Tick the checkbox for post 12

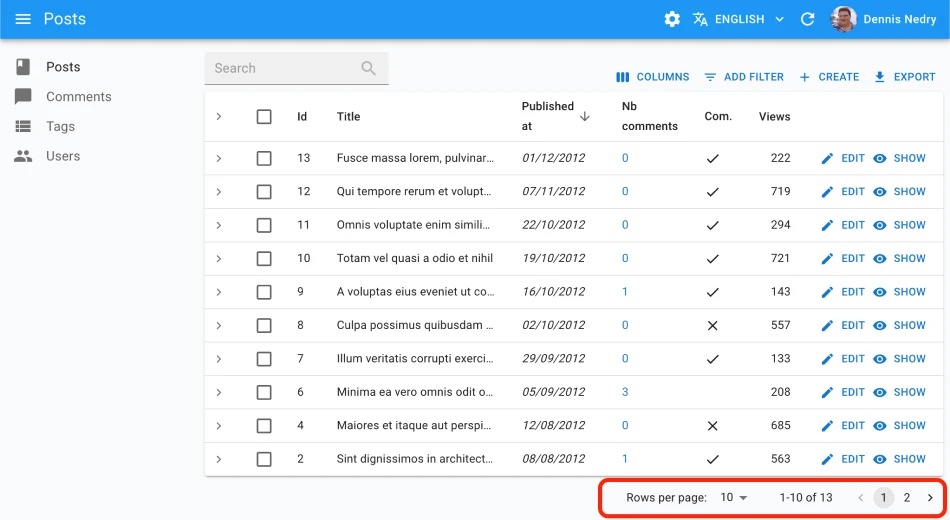click(x=264, y=192)
